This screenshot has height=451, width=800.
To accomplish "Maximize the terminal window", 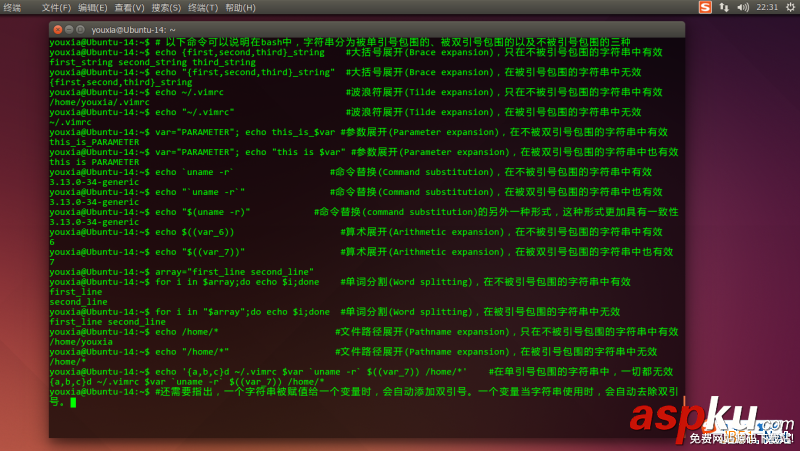I will [x=80, y=30].
